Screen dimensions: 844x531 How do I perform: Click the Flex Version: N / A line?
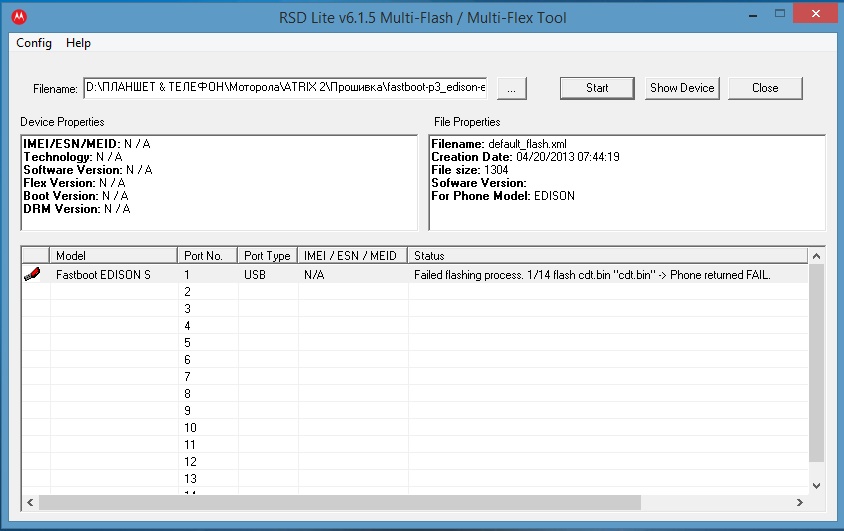74,182
